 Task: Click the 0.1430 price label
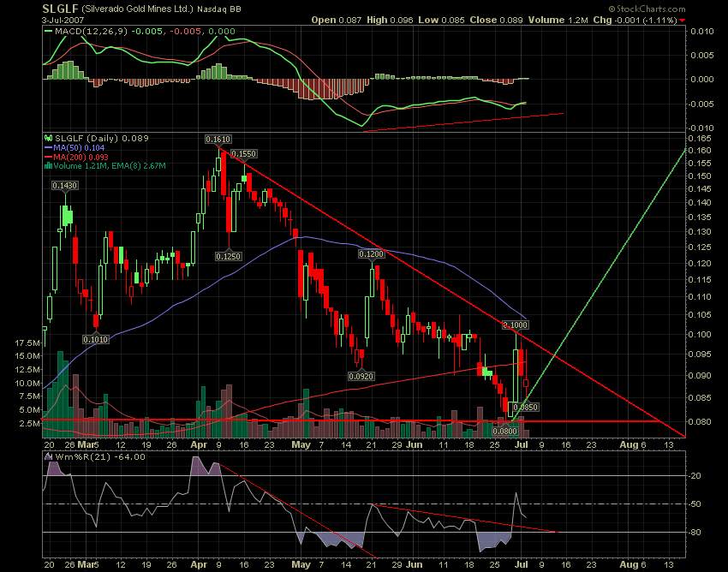point(64,185)
